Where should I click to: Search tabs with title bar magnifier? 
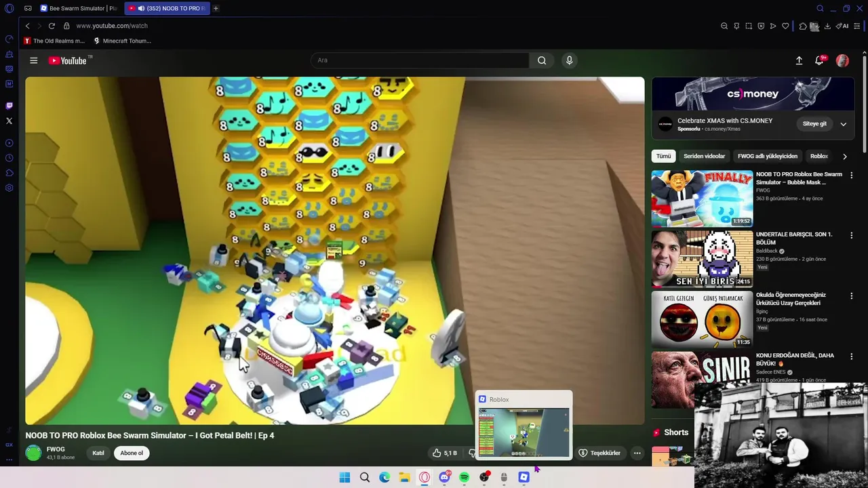820,8
